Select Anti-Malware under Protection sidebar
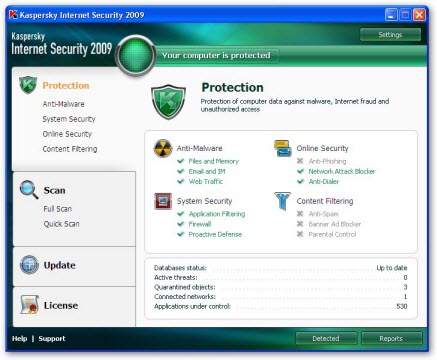 click(x=63, y=104)
